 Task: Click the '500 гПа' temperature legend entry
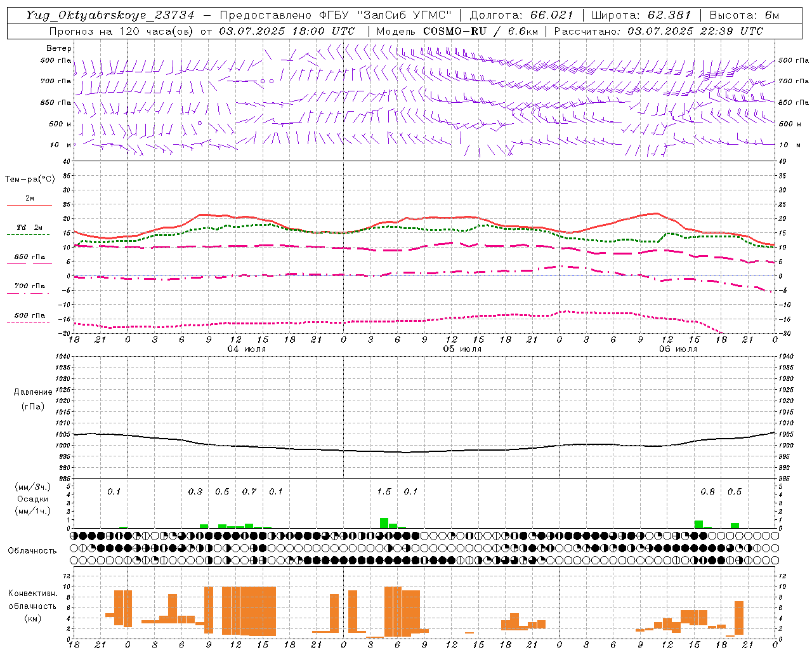pyautogui.click(x=30, y=315)
